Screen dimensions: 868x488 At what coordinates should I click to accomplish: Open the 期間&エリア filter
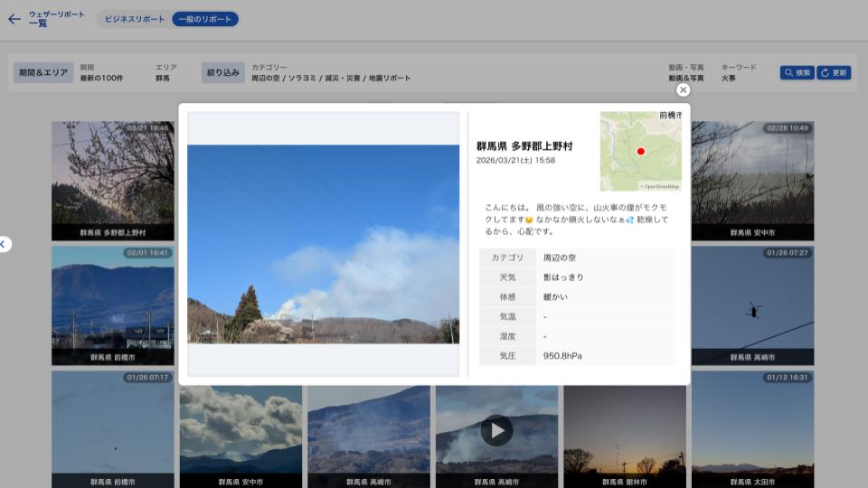(x=43, y=72)
